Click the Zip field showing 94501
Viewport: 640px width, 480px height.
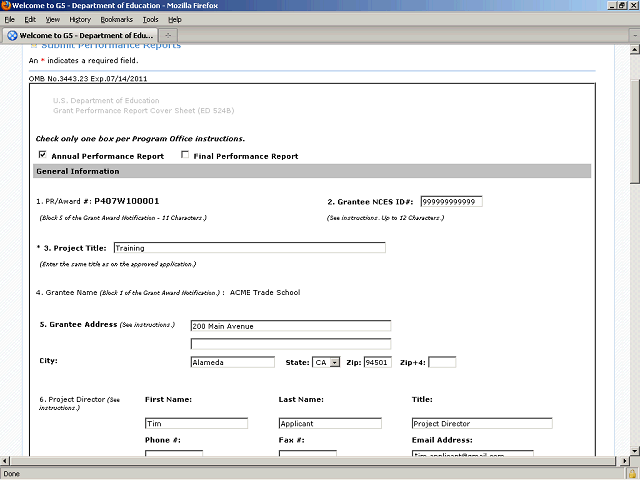pos(378,362)
